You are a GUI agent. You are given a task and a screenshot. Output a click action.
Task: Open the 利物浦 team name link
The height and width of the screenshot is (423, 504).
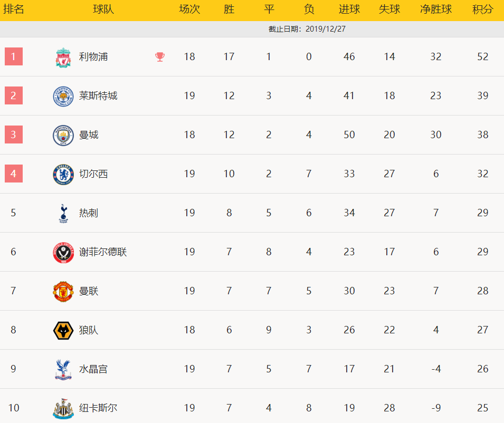tap(93, 57)
